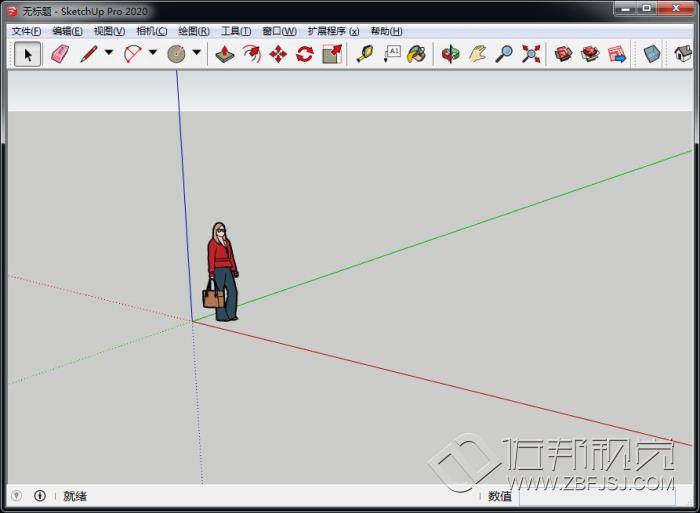Select the Rotate tool

tap(305, 54)
